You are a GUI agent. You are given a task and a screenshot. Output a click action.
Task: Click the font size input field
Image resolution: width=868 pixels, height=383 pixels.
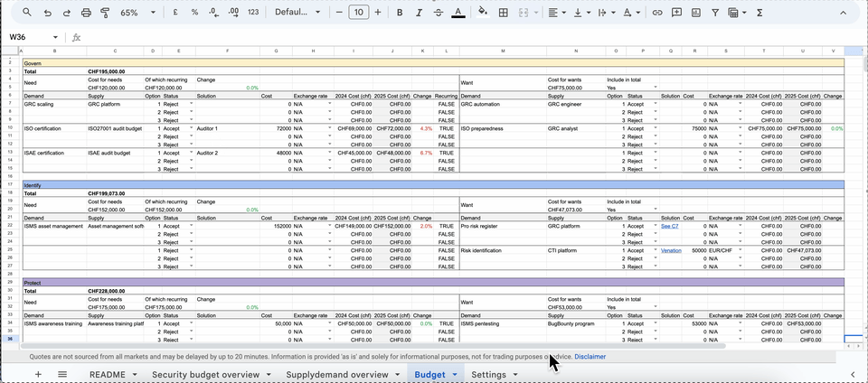tap(358, 13)
